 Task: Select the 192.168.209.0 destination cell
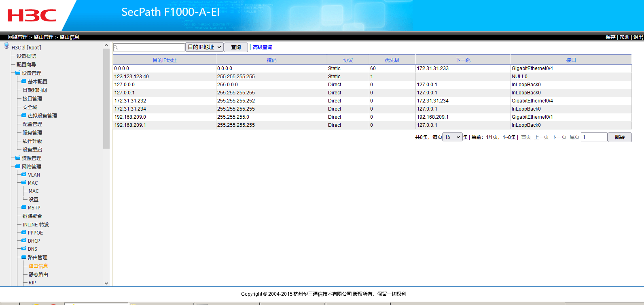165,117
